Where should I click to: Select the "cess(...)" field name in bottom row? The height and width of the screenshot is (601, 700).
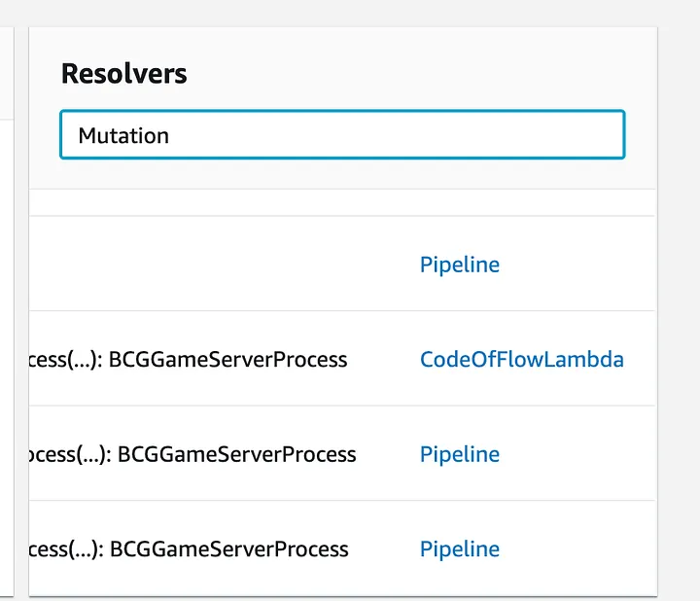point(66,548)
